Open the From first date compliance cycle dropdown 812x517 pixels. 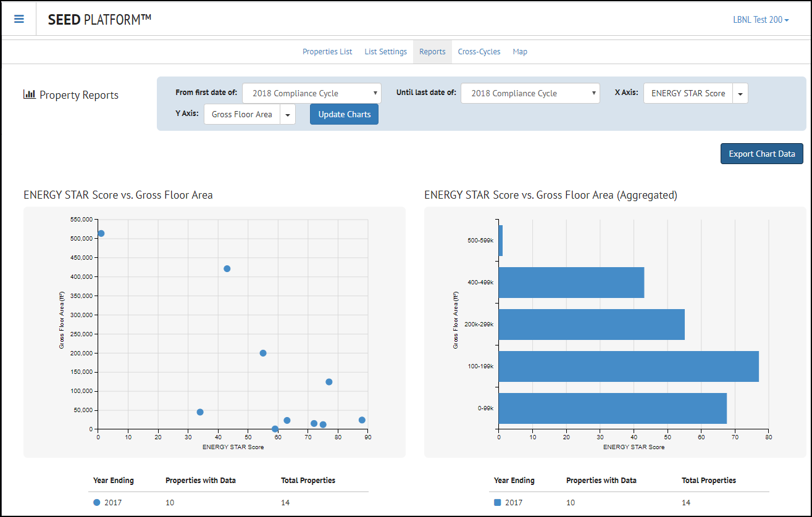pyautogui.click(x=312, y=93)
